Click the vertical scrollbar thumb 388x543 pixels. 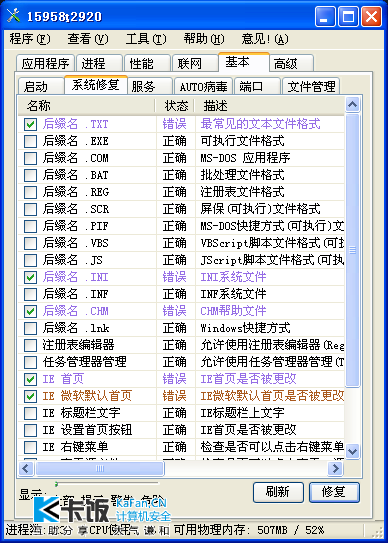click(x=353, y=250)
